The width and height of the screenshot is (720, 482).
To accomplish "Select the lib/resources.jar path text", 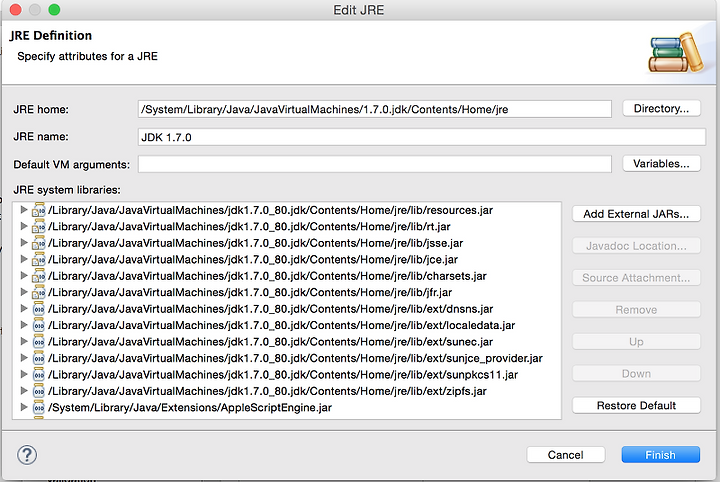I will tap(270, 210).
